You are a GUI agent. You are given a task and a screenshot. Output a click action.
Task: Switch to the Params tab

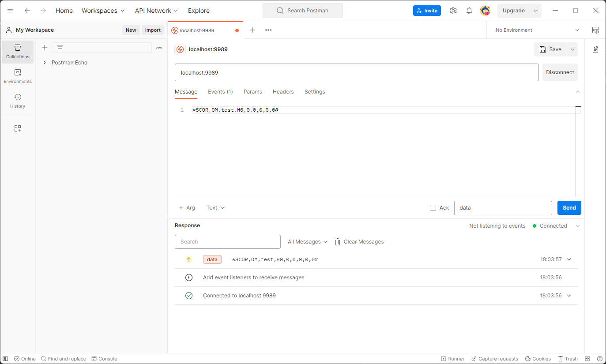(x=253, y=92)
